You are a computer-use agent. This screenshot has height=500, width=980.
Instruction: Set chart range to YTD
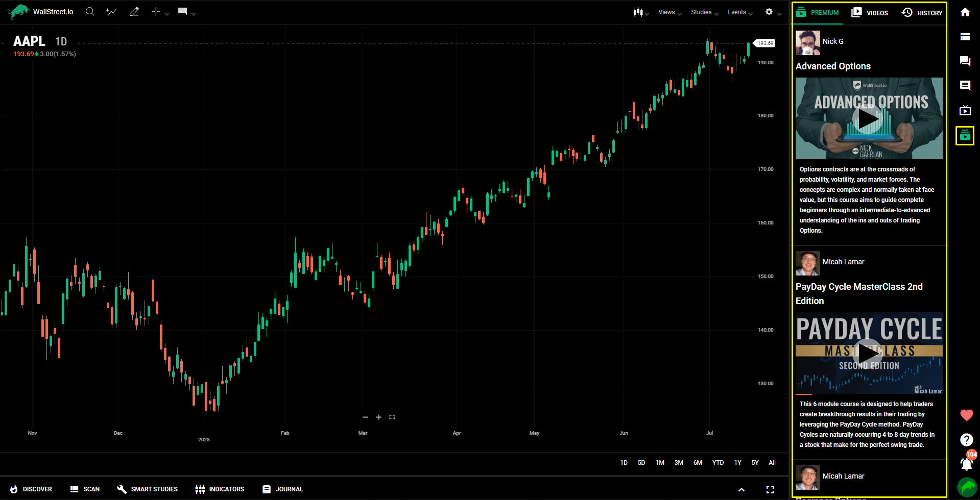coord(718,463)
